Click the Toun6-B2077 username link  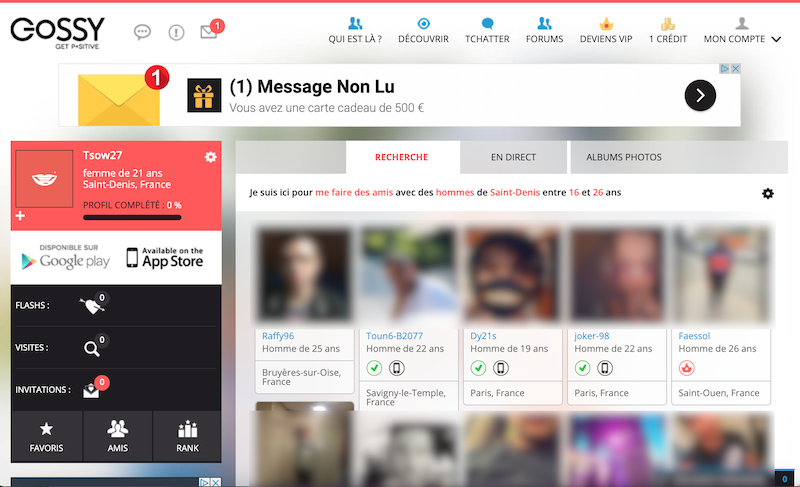pos(394,336)
